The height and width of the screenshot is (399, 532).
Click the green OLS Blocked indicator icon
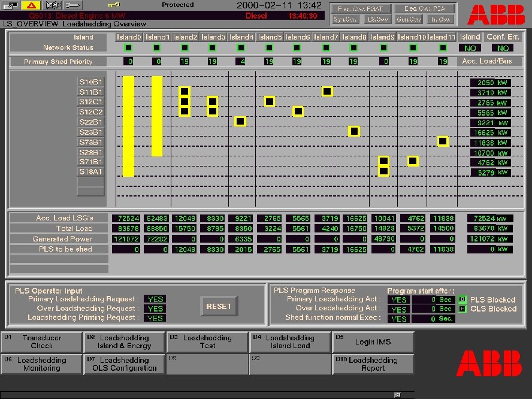[462, 309]
